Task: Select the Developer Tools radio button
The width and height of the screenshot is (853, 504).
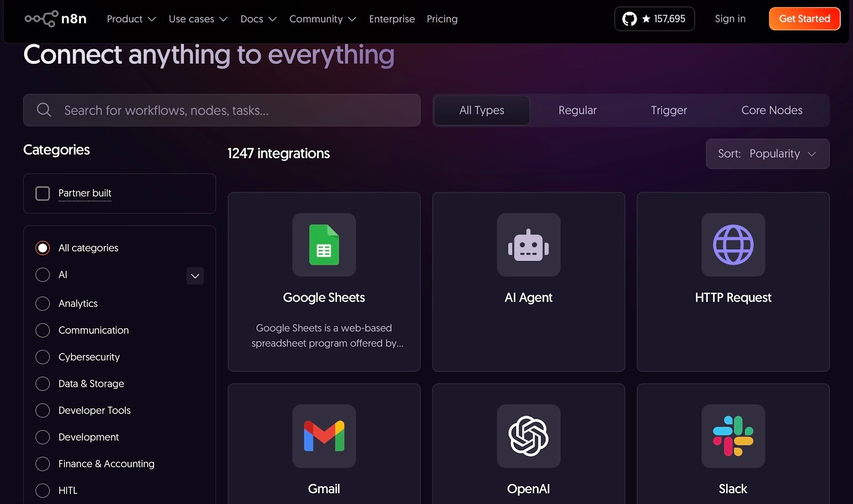Action: pos(43,410)
